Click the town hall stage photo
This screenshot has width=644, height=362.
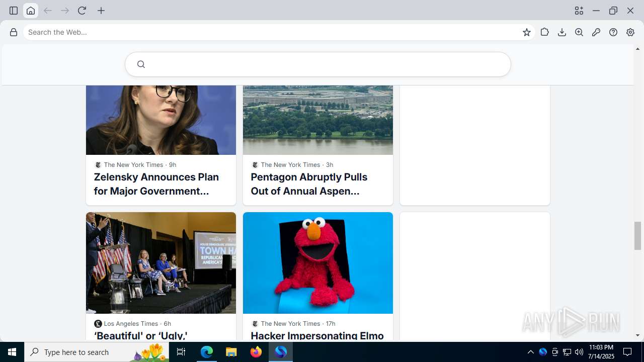point(161,263)
